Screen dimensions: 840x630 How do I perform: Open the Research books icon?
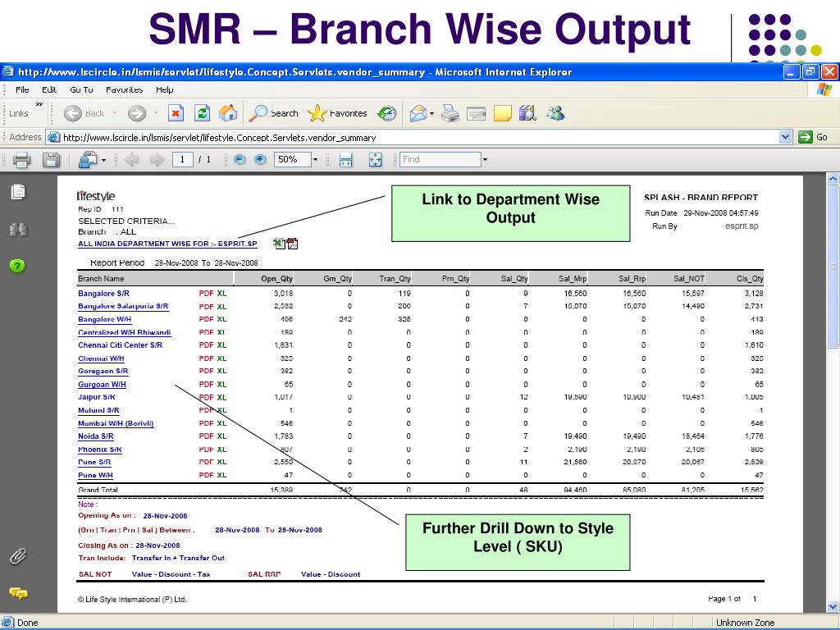[527, 113]
